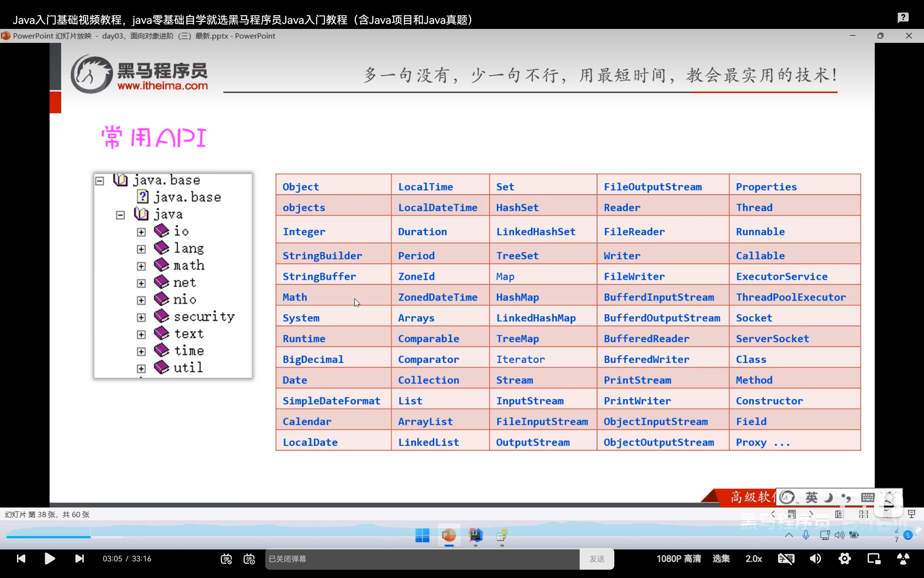The image size is (924, 578).
Task: Expand the math package plus box
Action: click(141, 266)
